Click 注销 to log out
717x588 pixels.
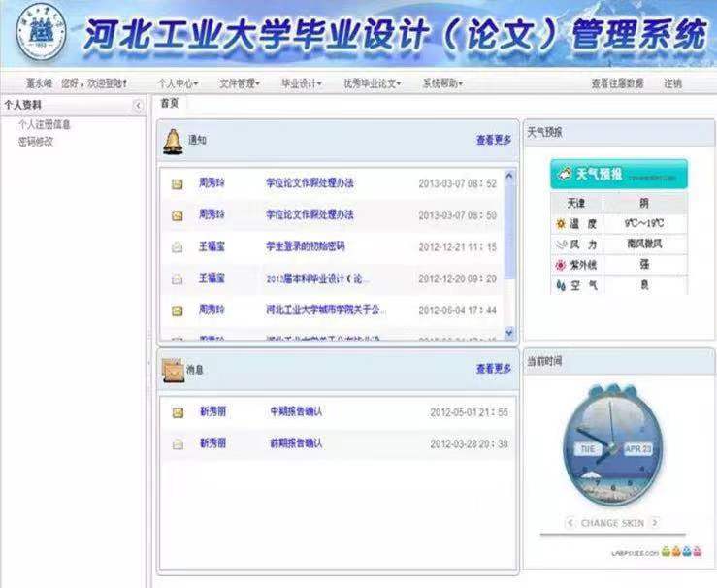point(672,83)
